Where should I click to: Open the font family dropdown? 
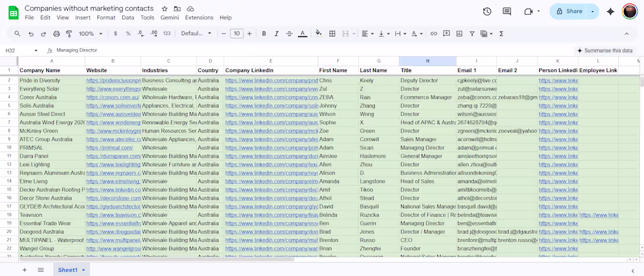(196, 34)
